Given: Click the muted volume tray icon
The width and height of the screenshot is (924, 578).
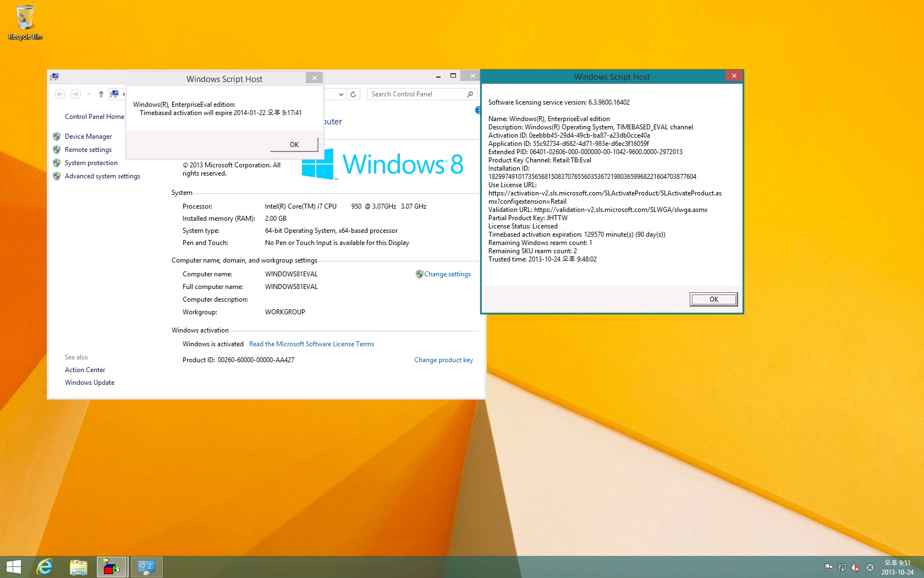Looking at the screenshot, I should coord(855,568).
